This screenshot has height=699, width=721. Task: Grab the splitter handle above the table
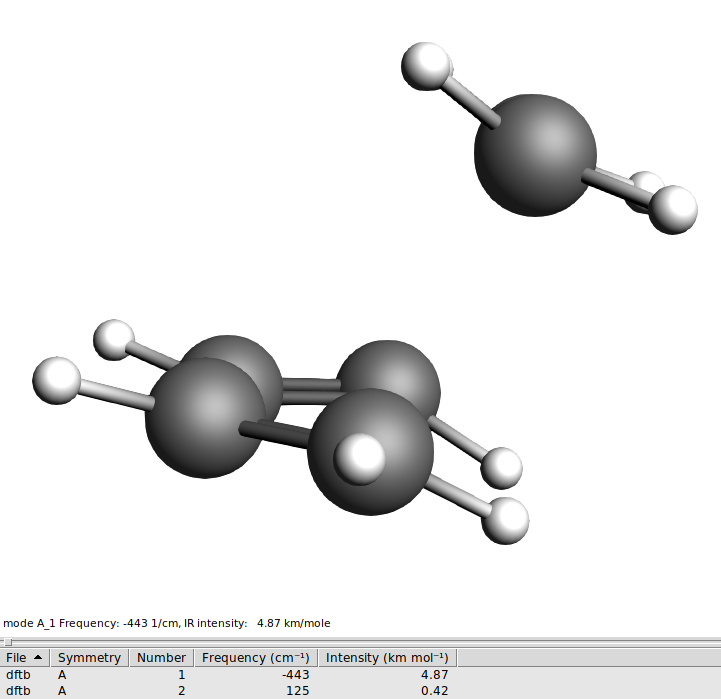[9, 641]
